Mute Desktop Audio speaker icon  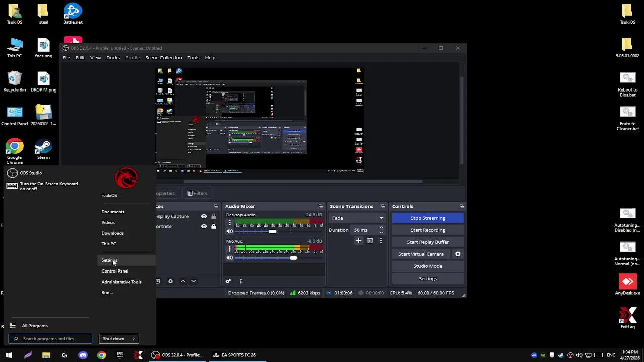[x=230, y=231]
